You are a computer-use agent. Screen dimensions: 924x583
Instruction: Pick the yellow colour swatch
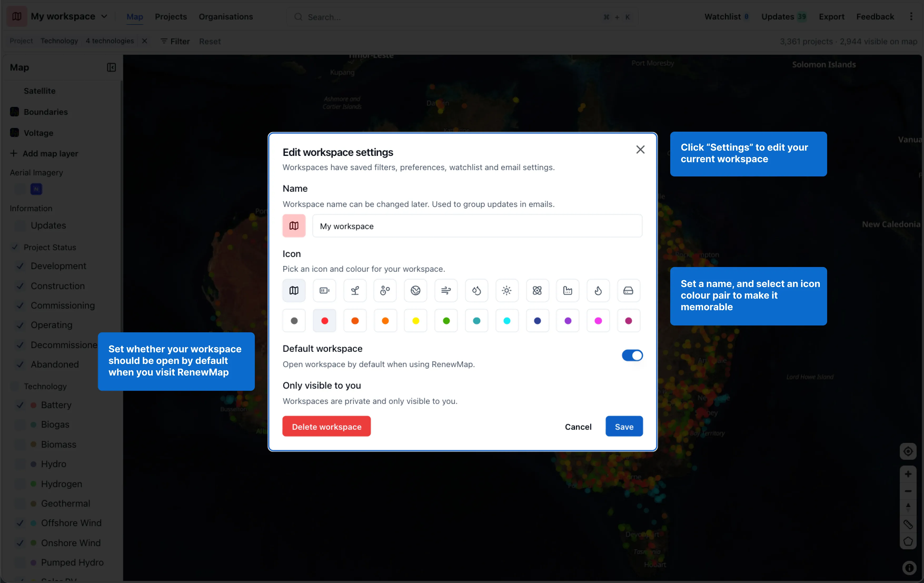tap(416, 321)
